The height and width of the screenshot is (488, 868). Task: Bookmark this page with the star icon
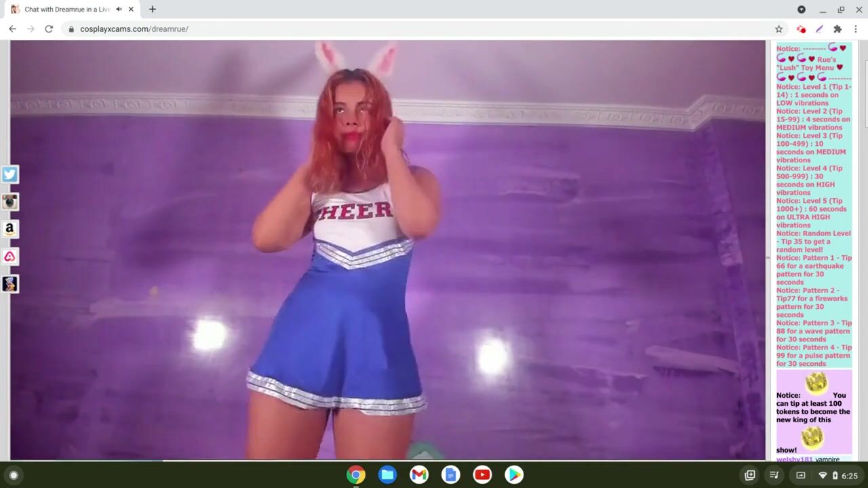(778, 29)
